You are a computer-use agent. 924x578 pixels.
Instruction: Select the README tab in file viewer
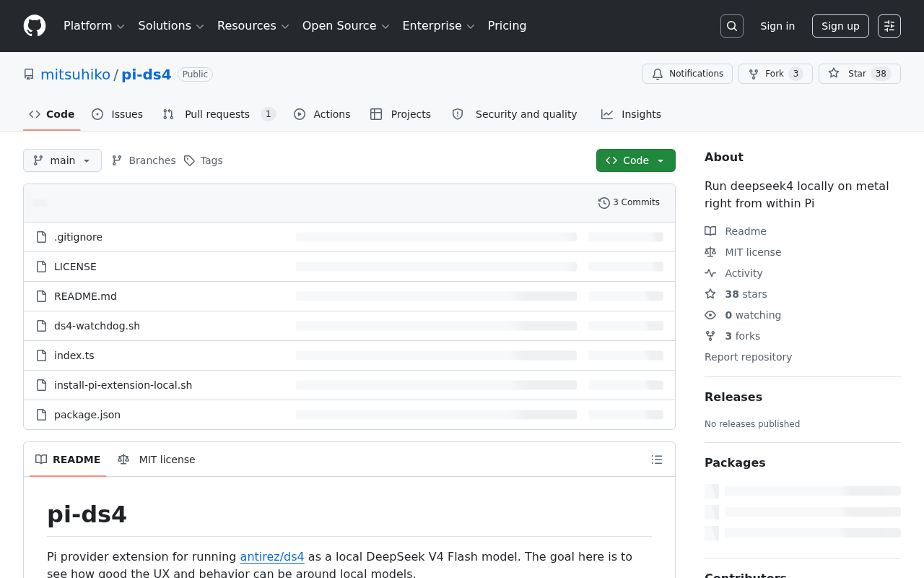click(x=68, y=460)
